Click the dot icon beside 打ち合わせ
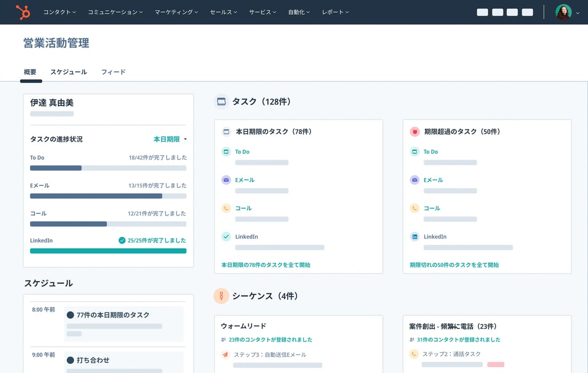588x373 pixels. (x=70, y=360)
